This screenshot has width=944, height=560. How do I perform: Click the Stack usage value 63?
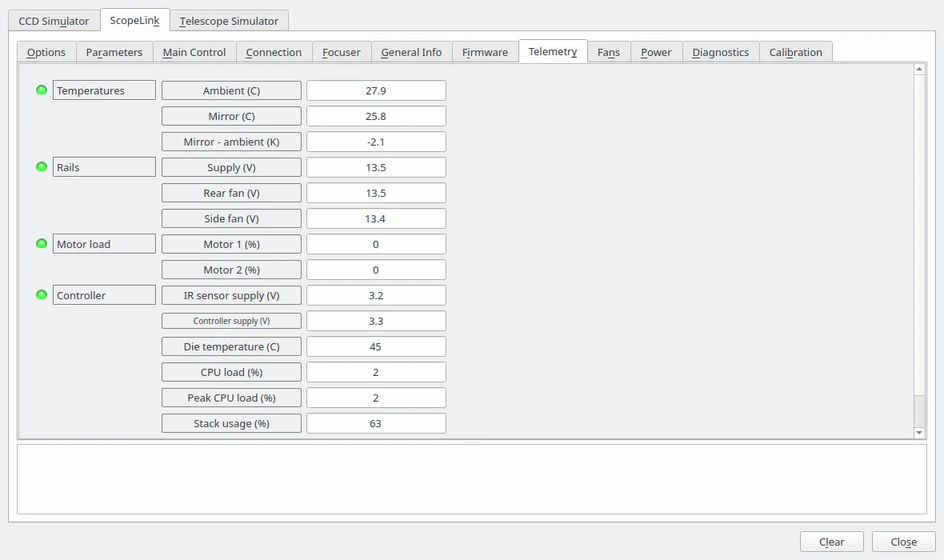[376, 423]
